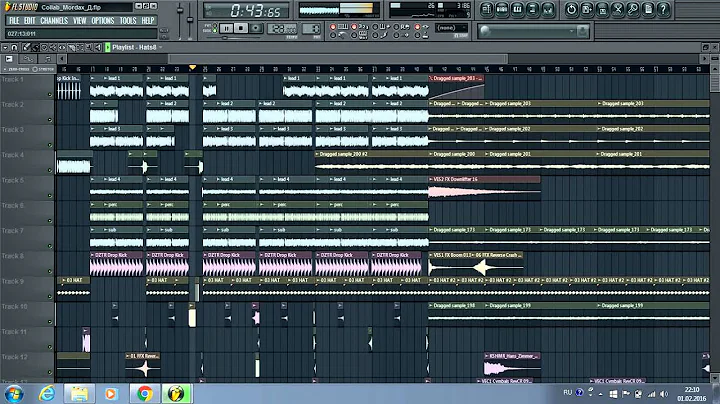Viewport: 720px width, 404px height.
Task: Mute Track 8 with its green dot
Action: click(x=50, y=272)
